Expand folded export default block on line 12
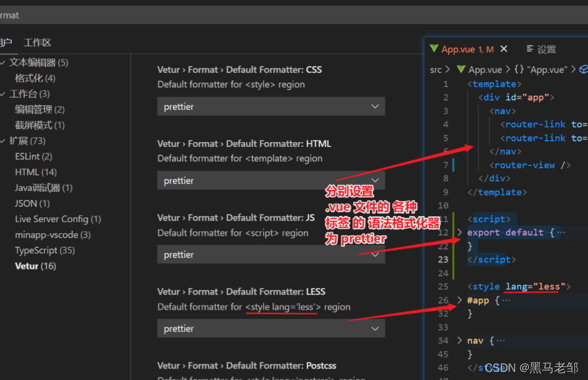The height and width of the screenshot is (380, 588). [x=459, y=232]
